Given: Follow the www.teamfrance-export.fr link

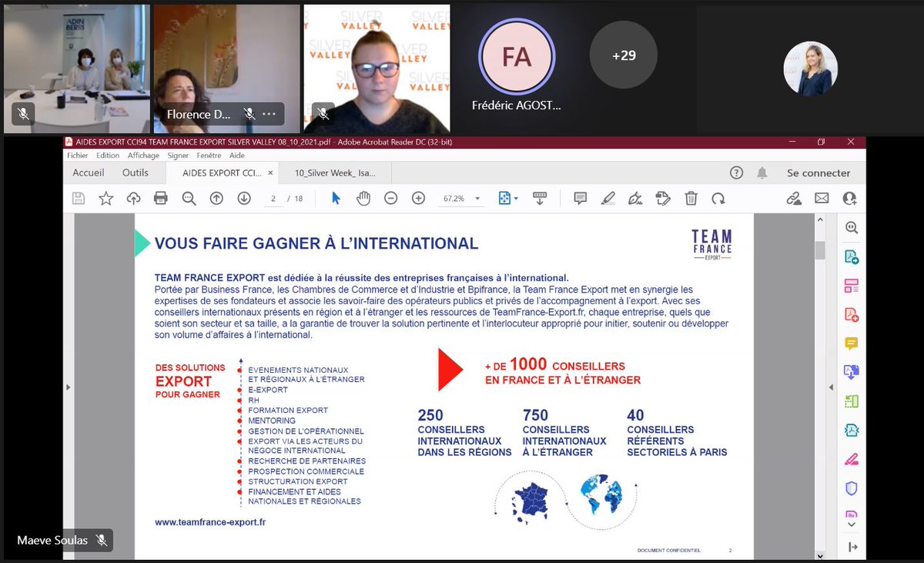Looking at the screenshot, I should pyautogui.click(x=210, y=521).
